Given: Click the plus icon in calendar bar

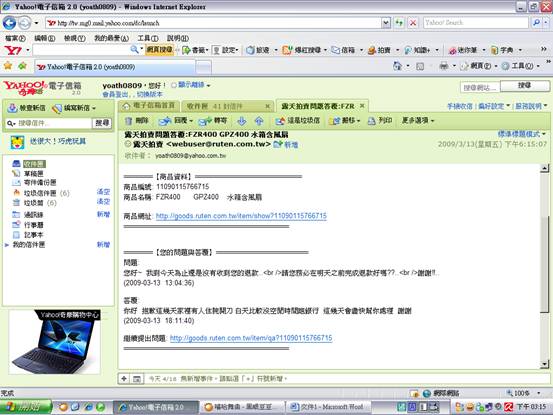Looking at the screenshot, I should pyautogui.click(x=124, y=379).
